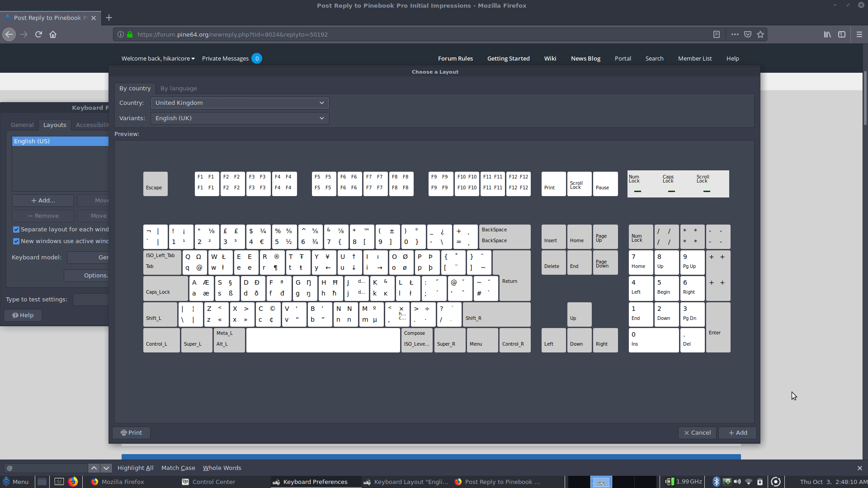Click the Add button in layout chooser
The width and height of the screenshot is (868, 488).
tap(737, 433)
